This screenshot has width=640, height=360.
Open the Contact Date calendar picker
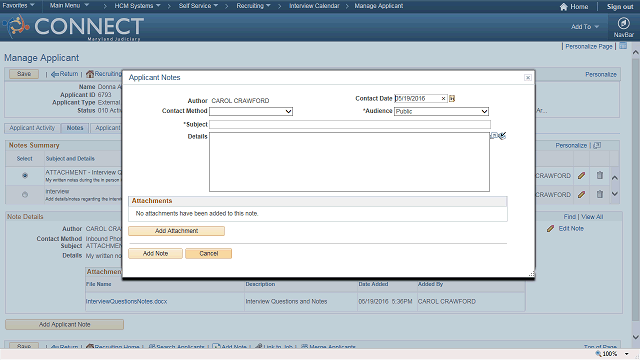[452, 98]
